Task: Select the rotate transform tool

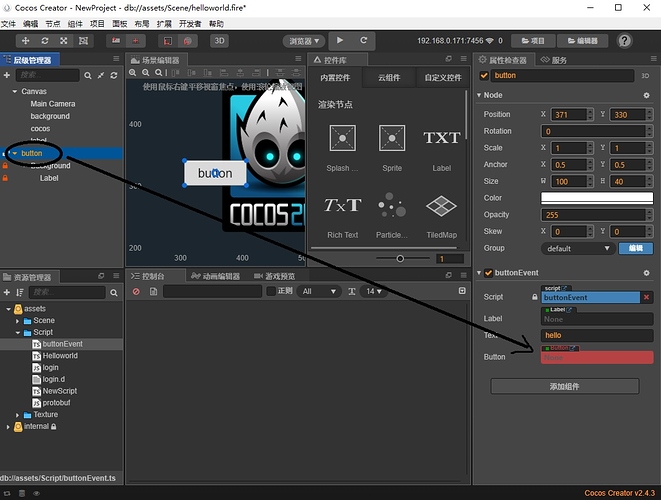Action: click(x=45, y=40)
